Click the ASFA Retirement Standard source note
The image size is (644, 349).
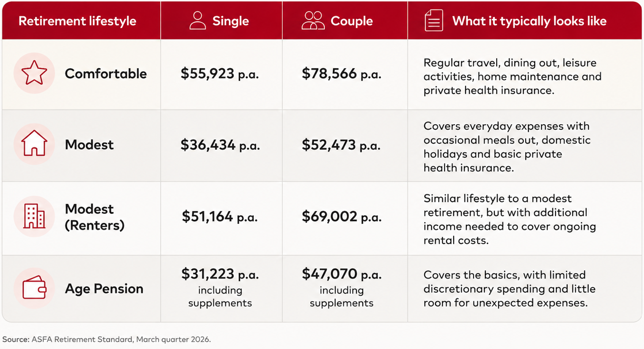coord(107,340)
